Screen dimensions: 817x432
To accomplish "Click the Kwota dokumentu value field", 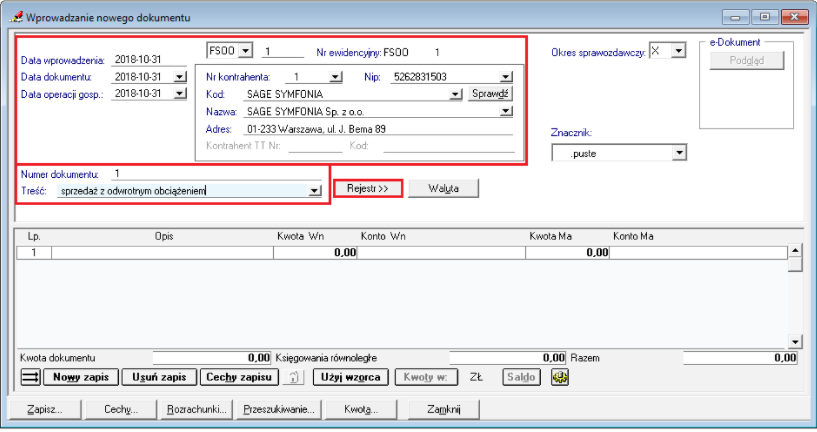I will click(212, 358).
